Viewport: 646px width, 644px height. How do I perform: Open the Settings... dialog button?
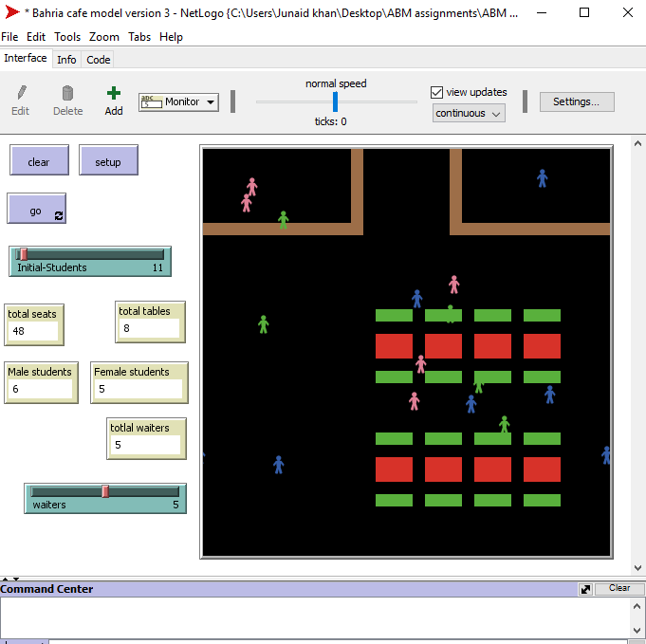pos(576,101)
